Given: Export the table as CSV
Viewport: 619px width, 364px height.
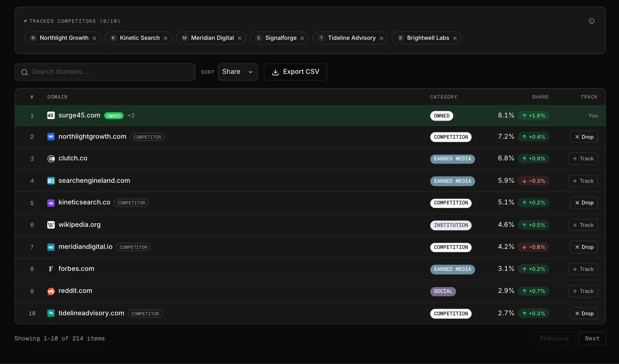Looking at the screenshot, I should point(296,72).
